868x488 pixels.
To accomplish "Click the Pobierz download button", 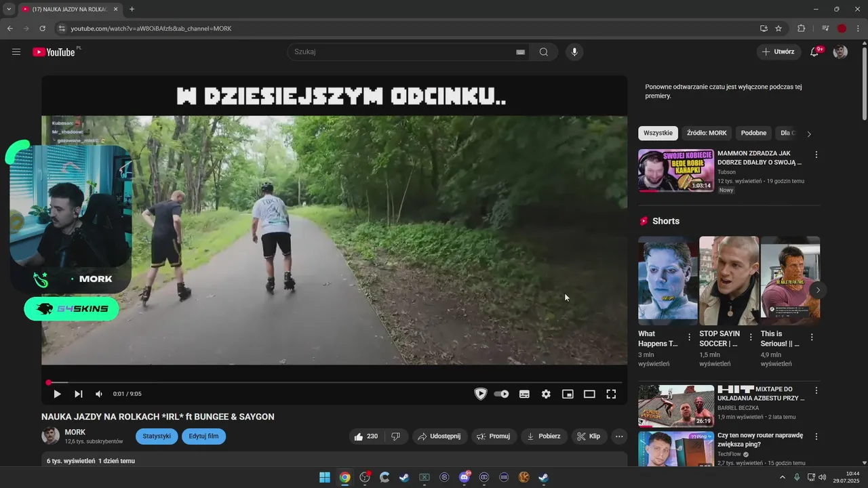I will point(544,436).
